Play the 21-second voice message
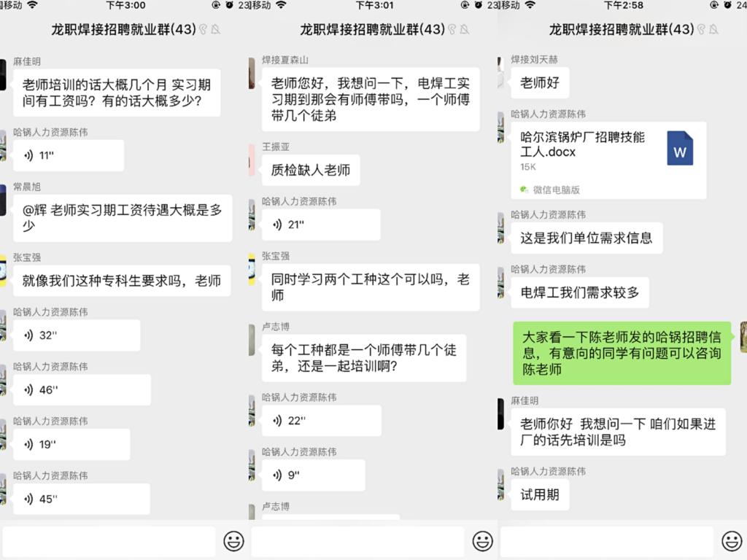747x560 pixels. pyautogui.click(x=320, y=225)
